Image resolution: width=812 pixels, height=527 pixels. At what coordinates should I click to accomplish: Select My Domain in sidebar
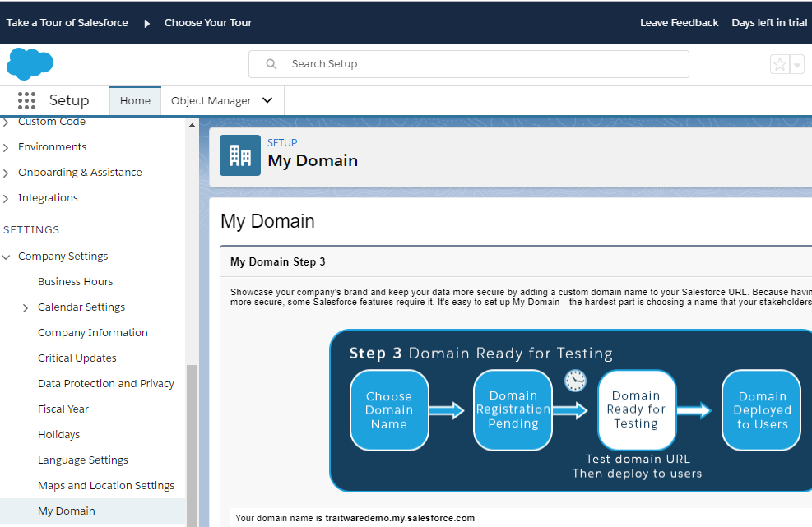[93, 511]
